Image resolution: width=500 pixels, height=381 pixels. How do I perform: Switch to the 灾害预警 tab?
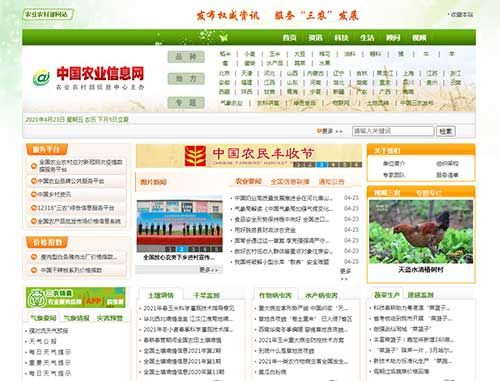110,318
